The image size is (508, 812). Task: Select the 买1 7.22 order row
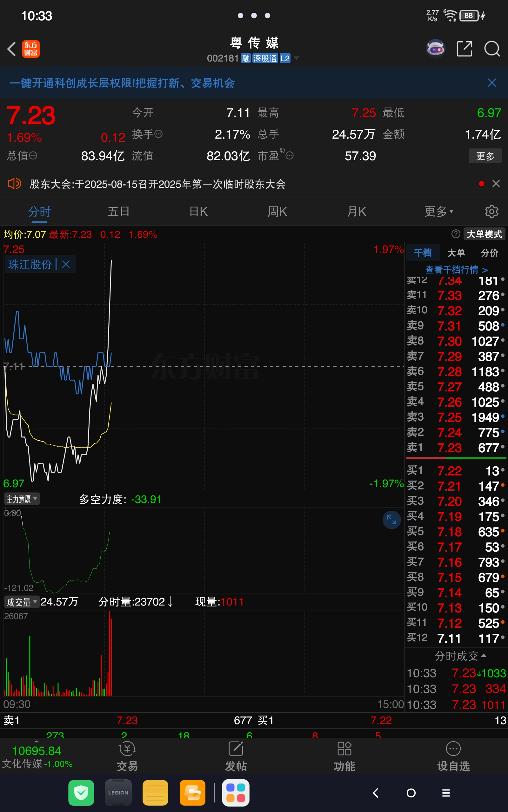pos(456,471)
